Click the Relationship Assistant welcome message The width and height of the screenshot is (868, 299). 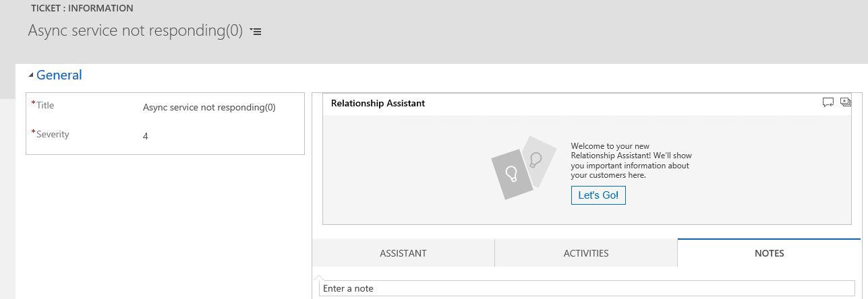pyautogui.click(x=631, y=160)
